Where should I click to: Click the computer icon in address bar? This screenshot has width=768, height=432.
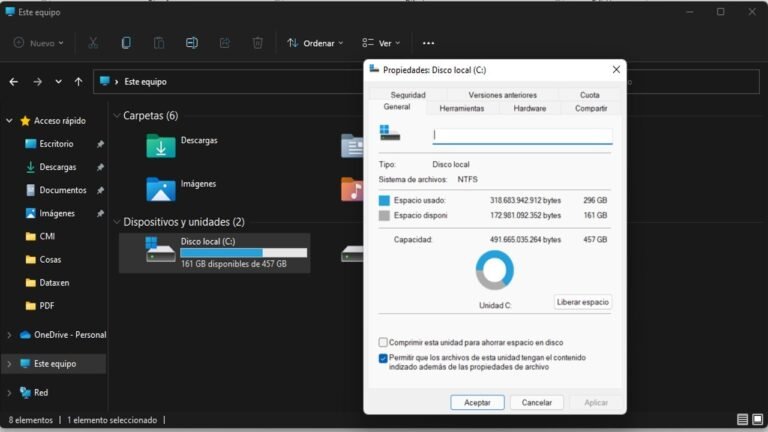pyautogui.click(x=104, y=81)
